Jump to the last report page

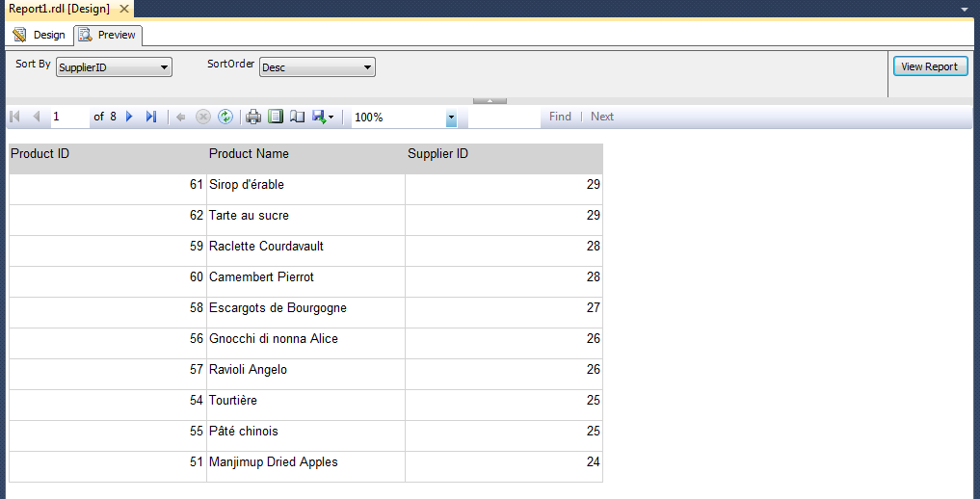click(150, 117)
